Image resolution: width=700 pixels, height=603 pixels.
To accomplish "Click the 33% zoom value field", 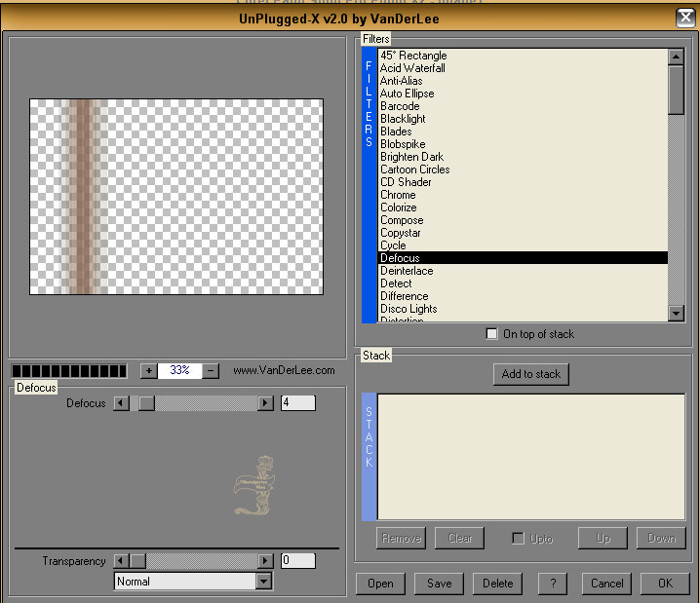I will click(180, 370).
